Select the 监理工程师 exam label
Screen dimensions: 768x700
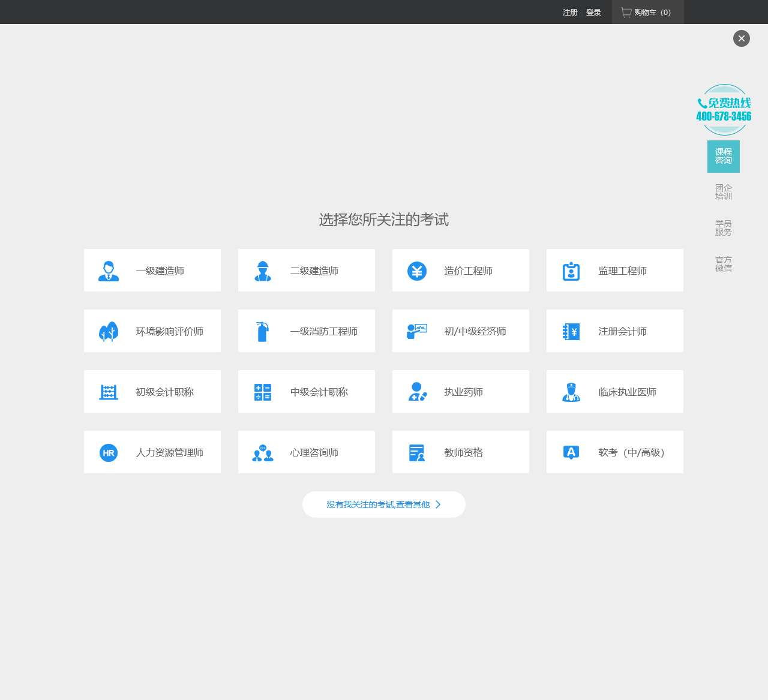click(623, 271)
